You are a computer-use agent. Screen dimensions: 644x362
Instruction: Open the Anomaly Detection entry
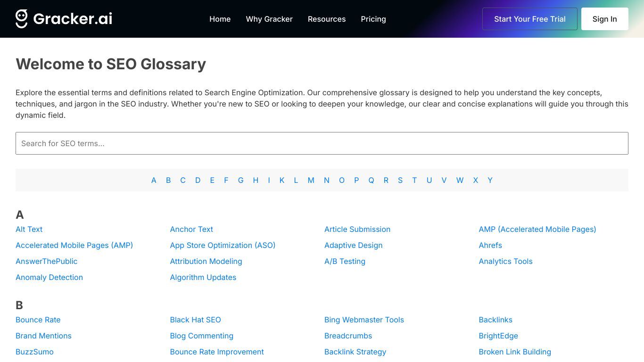[x=50, y=277]
